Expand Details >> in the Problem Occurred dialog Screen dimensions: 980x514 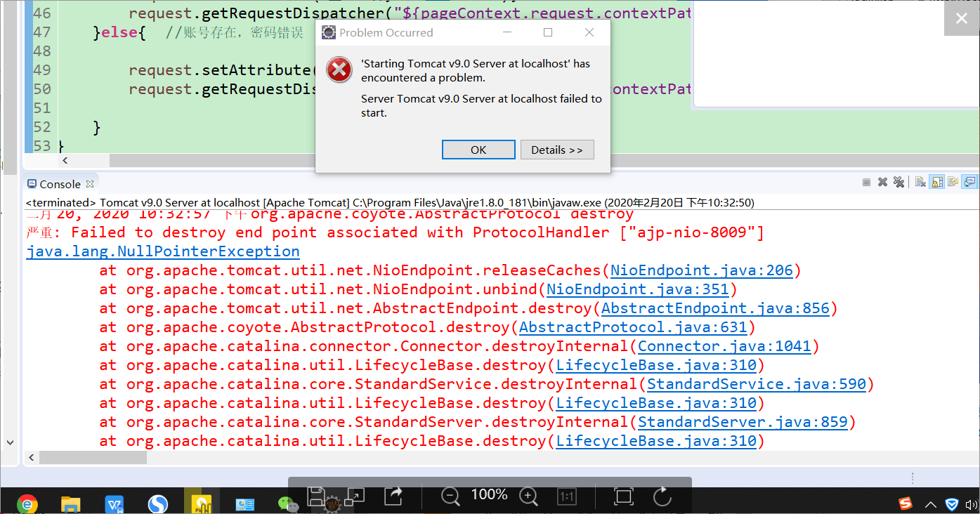tap(557, 150)
